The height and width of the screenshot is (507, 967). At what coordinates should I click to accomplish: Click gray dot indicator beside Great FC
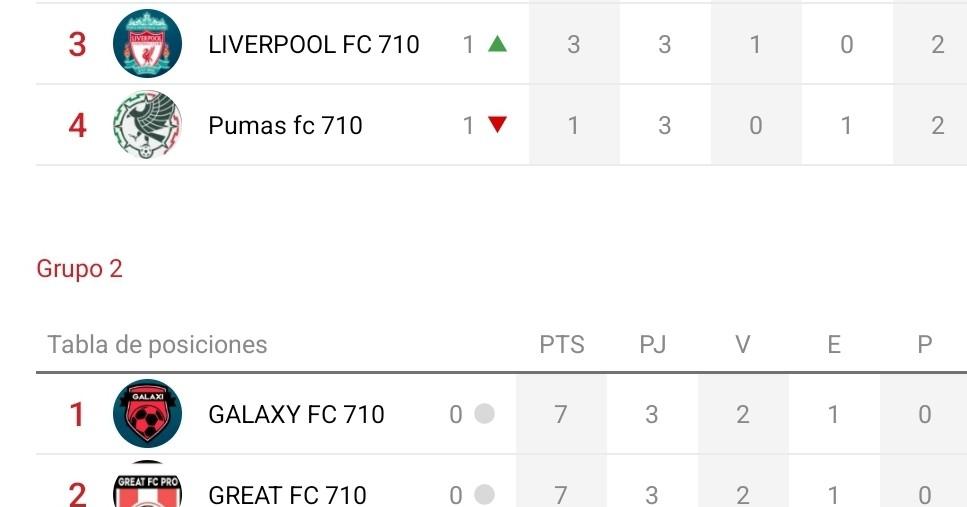484,494
